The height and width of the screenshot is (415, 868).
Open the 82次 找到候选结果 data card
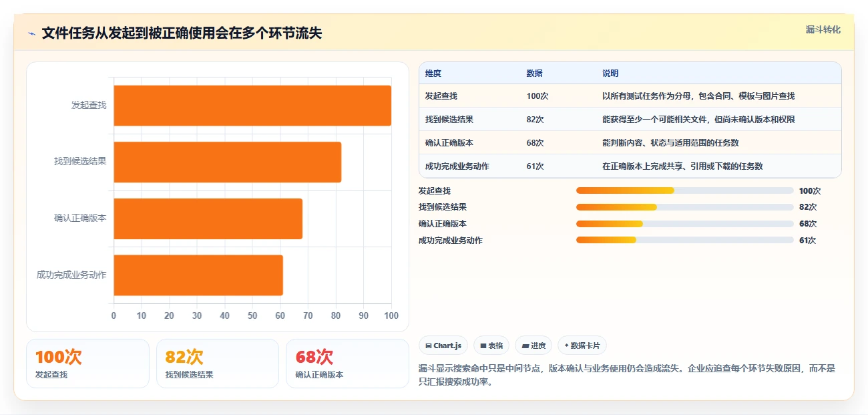point(218,364)
